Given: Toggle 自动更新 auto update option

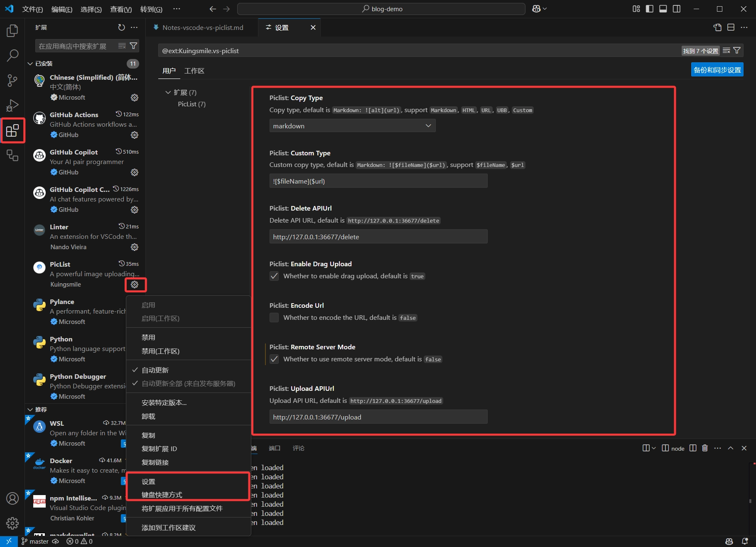Looking at the screenshot, I should 189,370.
